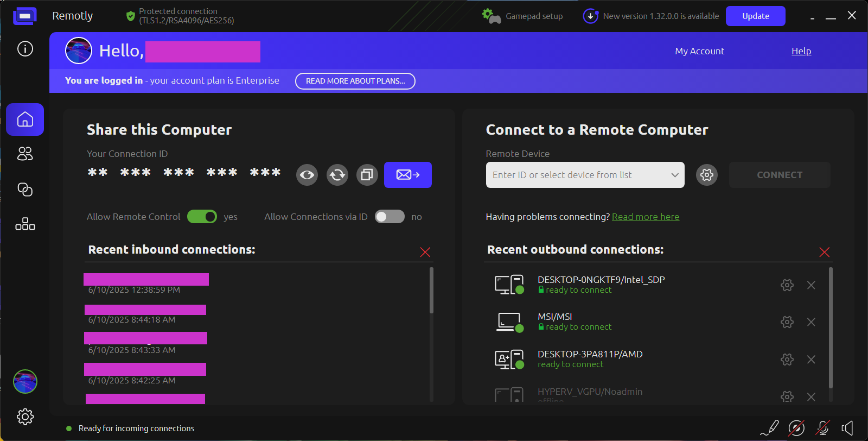This screenshot has width=868, height=441.
Task: Open My Account
Action: (699, 51)
